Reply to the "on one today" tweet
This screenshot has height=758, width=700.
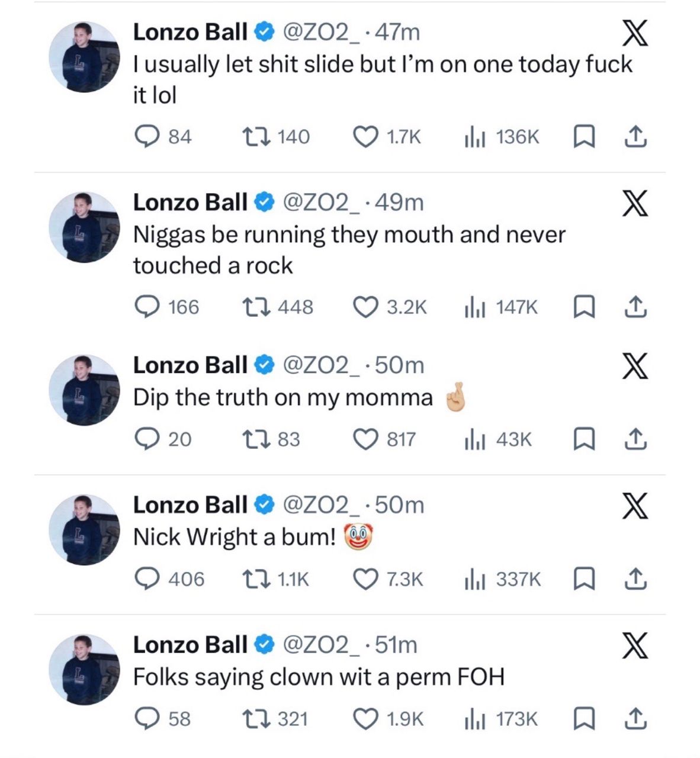pos(146,137)
